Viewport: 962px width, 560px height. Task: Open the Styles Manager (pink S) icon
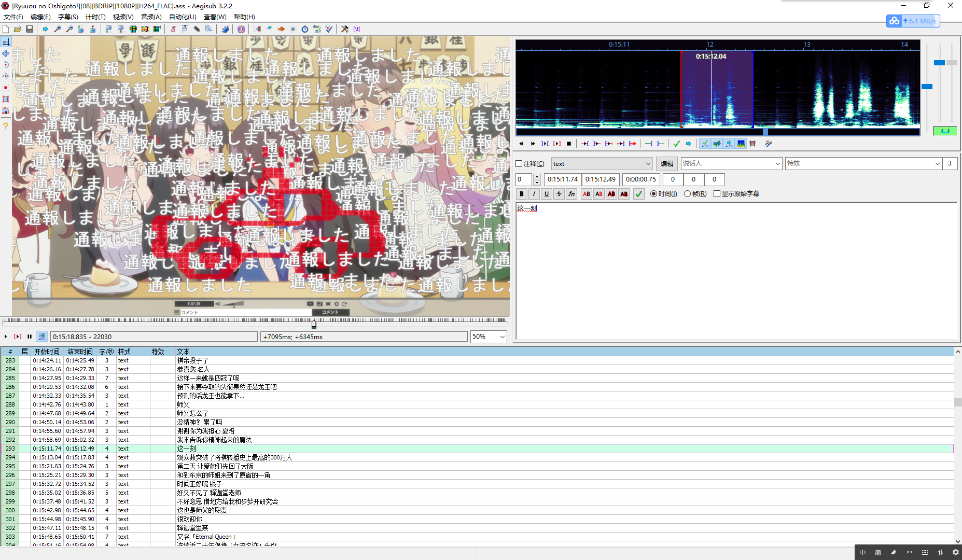click(x=173, y=29)
